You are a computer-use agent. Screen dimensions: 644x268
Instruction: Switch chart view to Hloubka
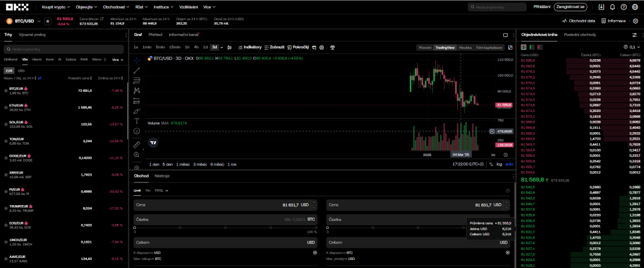pos(465,47)
